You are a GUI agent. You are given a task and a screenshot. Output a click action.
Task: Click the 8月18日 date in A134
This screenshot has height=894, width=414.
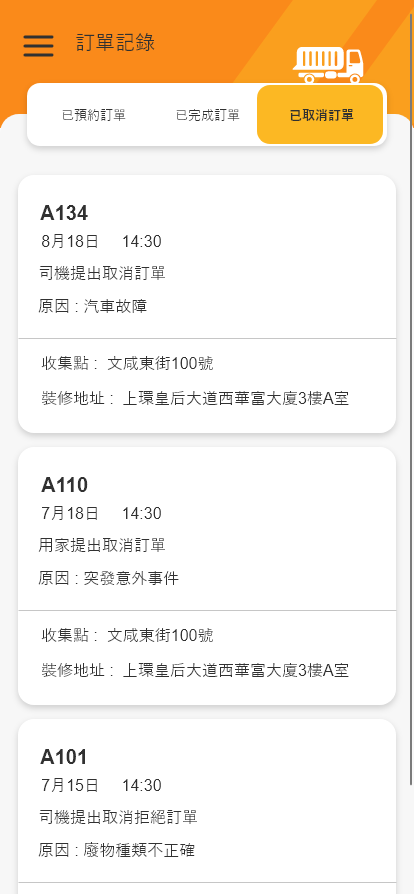click(x=70, y=242)
